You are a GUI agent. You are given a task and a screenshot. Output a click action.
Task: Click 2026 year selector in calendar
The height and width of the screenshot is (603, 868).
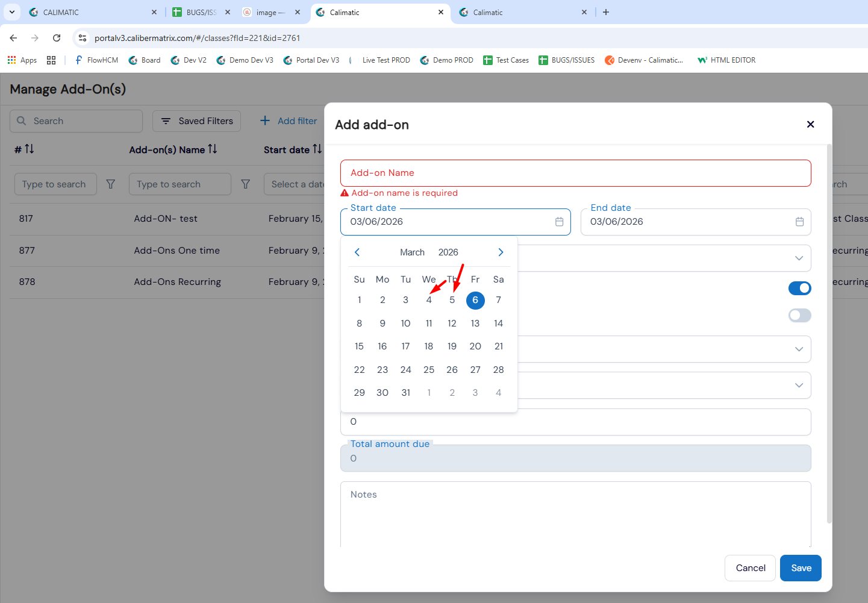pyautogui.click(x=448, y=252)
